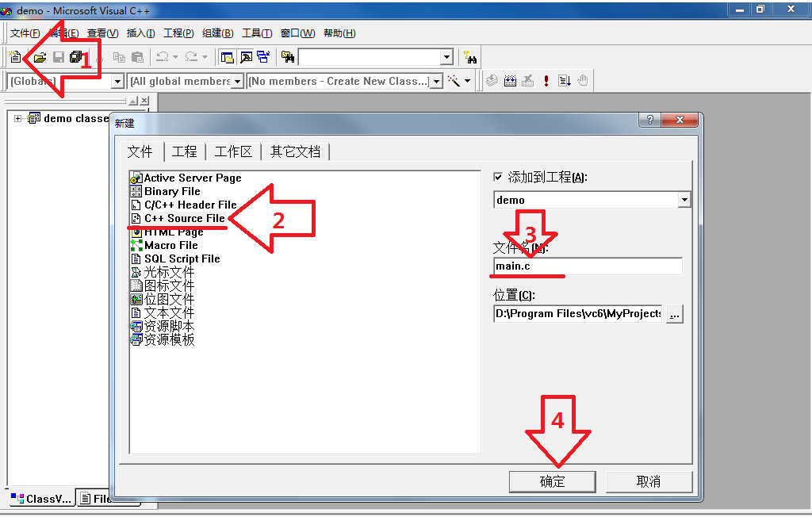Viewport: 812px width, 517px height.
Task: Click the Workspace window toolbar icon
Action: tap(228, 57)
